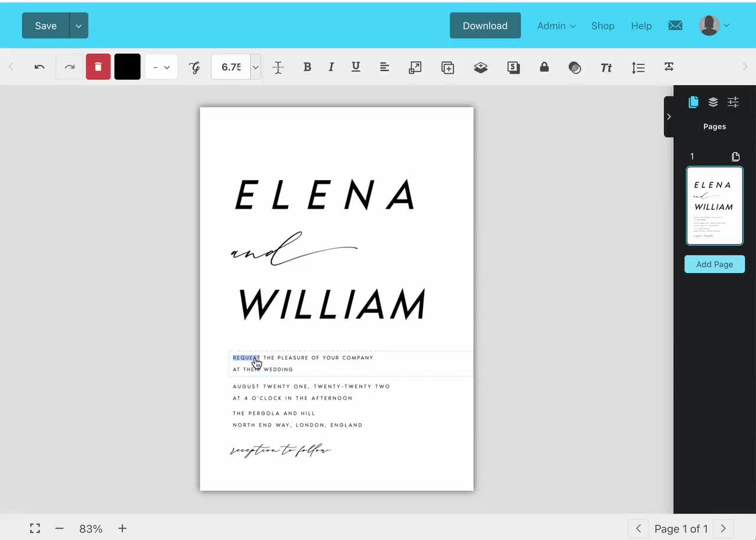Zoom out with the minus icon

tap(59, 529)
